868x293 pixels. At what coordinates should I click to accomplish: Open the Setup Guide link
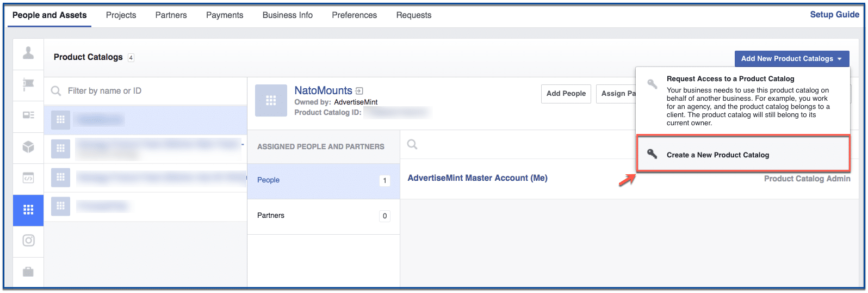click(x=834, y=15)
